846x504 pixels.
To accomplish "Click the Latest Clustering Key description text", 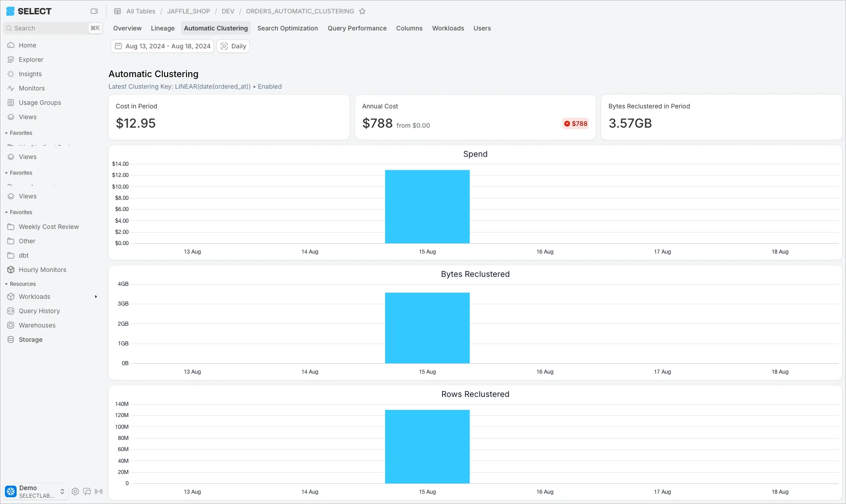I will (x=195, y=86).
